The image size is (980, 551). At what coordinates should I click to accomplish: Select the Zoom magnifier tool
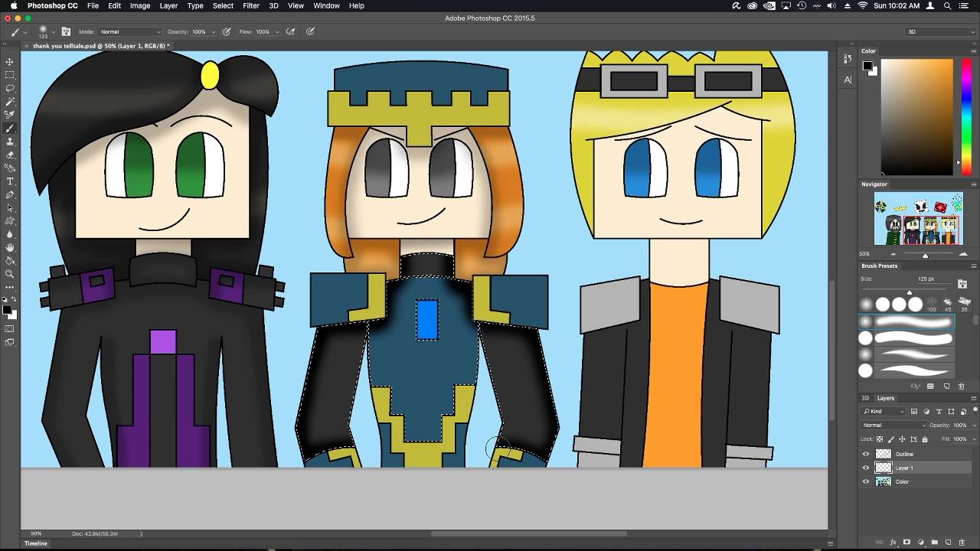pos(10,274)
